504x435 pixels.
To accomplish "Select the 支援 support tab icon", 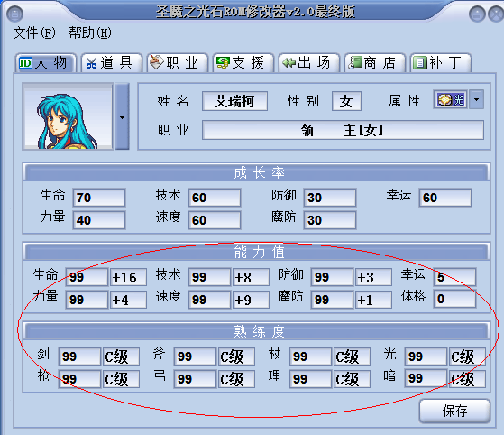I will pos(223,63).
